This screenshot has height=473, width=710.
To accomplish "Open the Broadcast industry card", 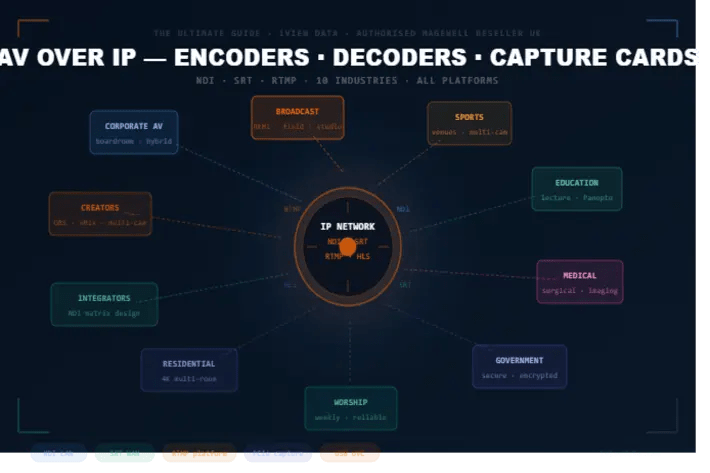I will [x=297, y=118].
